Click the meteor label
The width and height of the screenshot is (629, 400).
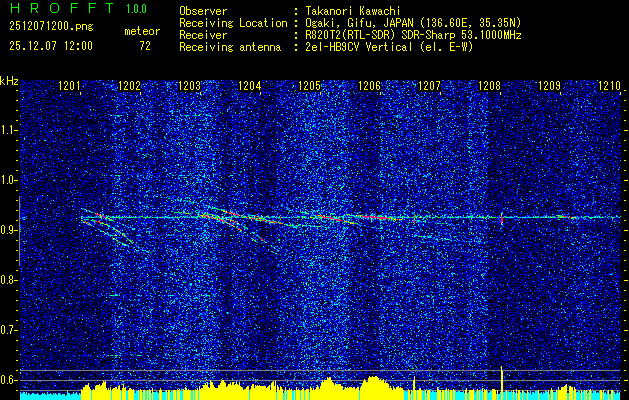(x=142, y=31)
